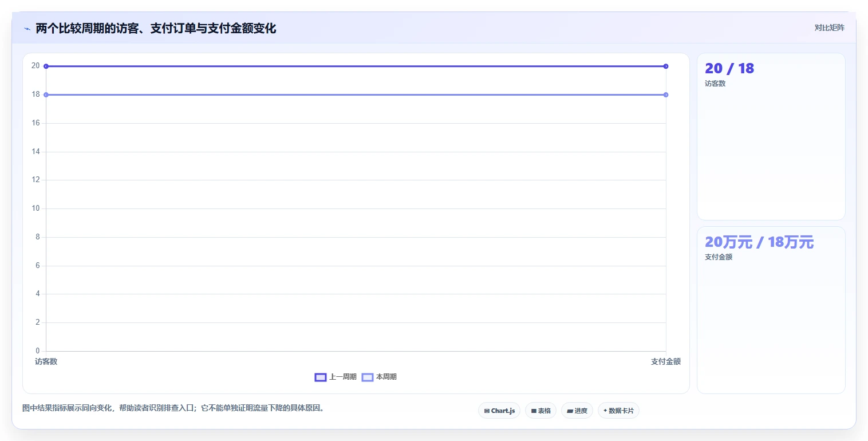The height and width of the screenshot is (441, 868).
Task: Click the 上一周期 data point at 访客数
Action: click(46, 66)
